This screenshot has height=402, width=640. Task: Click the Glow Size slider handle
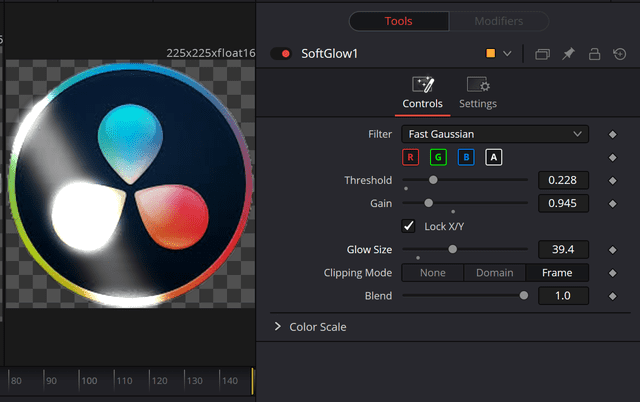453,249
